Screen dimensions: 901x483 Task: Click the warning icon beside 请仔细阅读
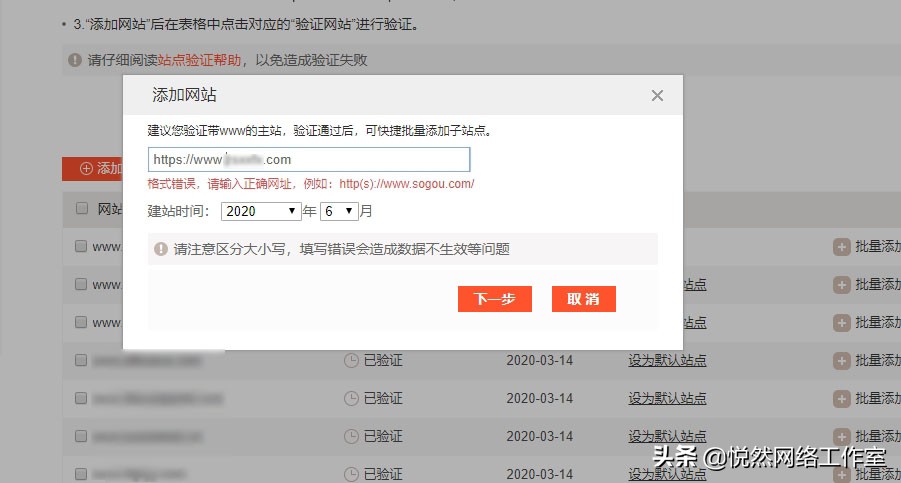pyautogui.click(x=75, y=60)
